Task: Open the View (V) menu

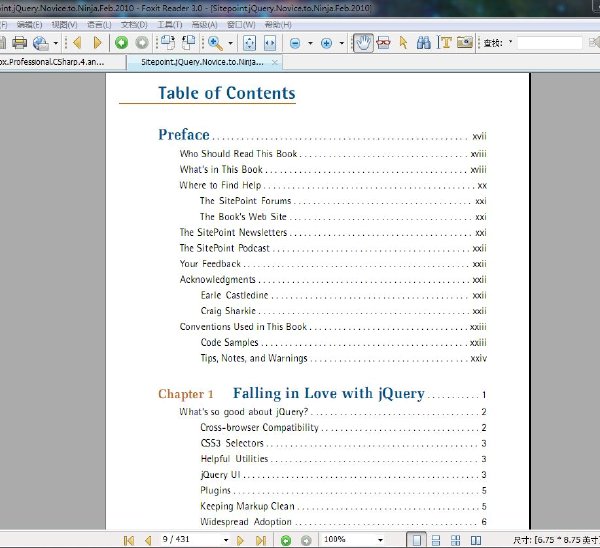Action: click(x=64, y=25)
